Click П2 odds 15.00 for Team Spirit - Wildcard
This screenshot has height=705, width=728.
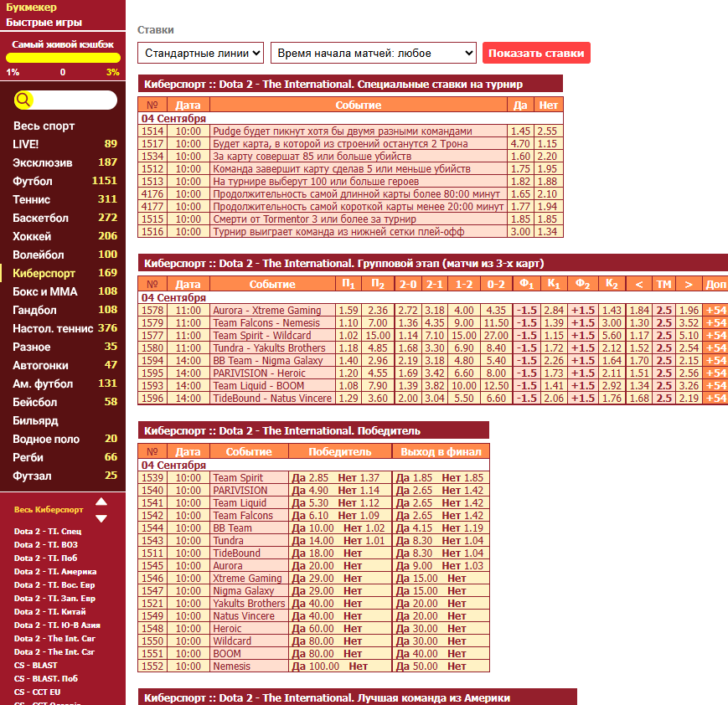point(378,336)
